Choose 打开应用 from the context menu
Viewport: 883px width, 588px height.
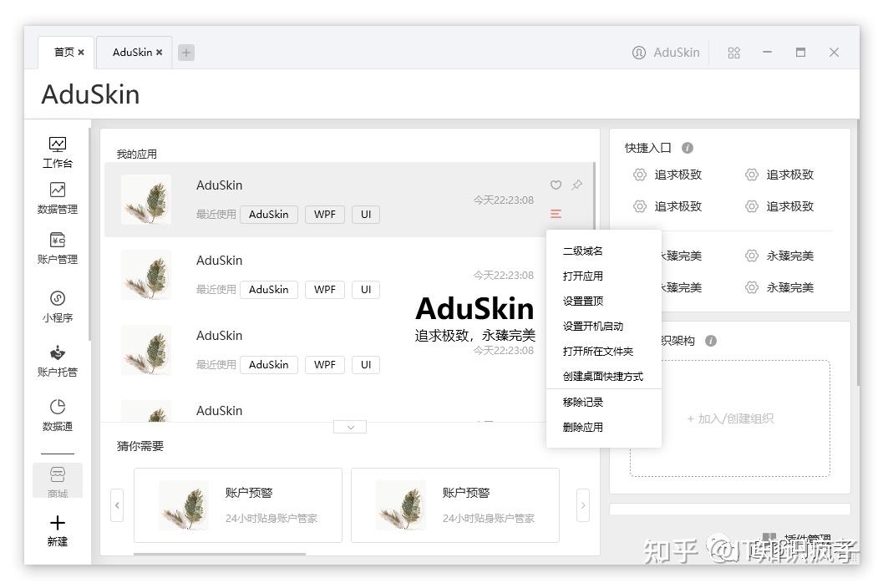(x=582, y=276)
